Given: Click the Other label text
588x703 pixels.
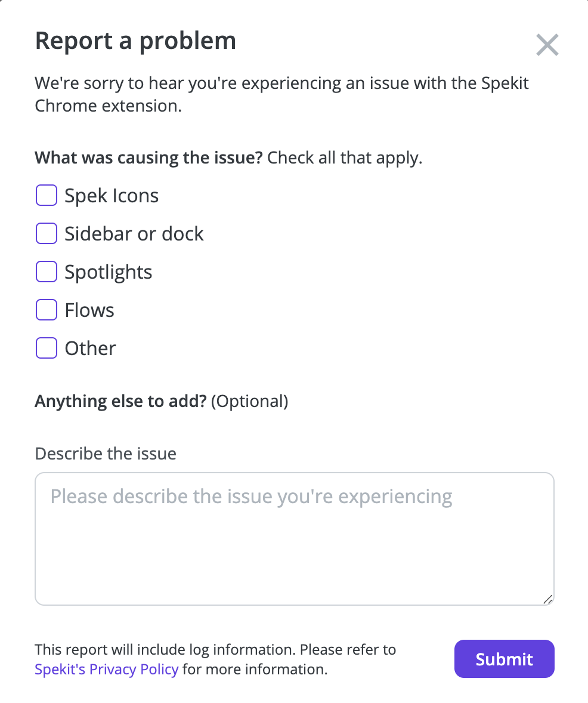Looking at the screenshot, I should pos(90,348).
